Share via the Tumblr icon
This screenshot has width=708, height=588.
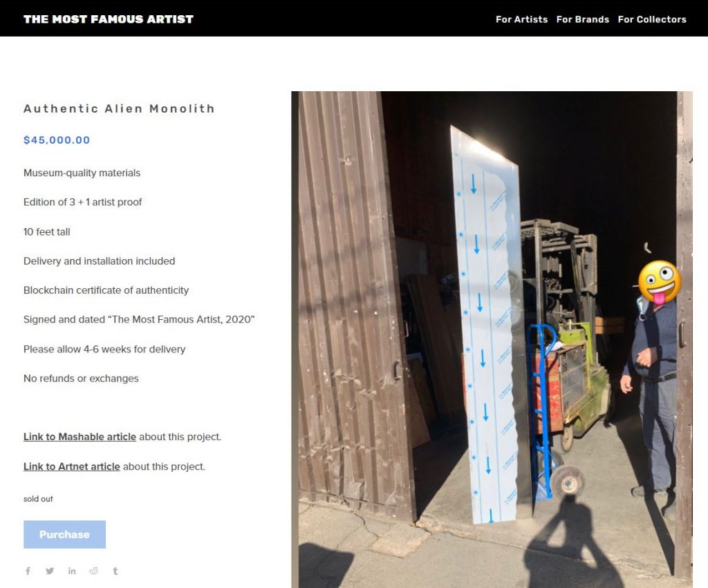coord(115,571)
